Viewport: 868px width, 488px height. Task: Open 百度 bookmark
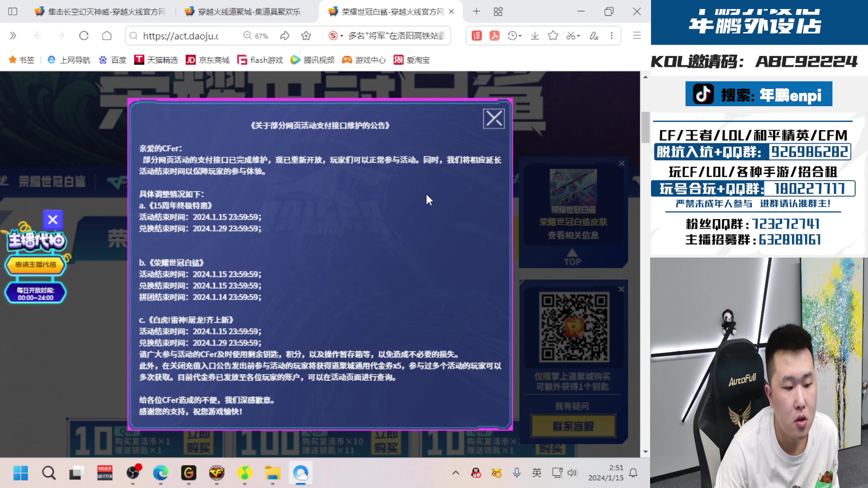[x=113, y=60]
